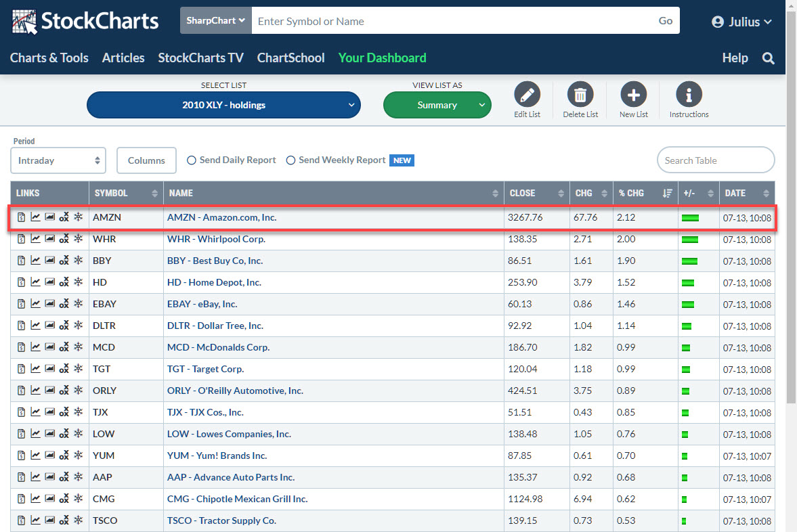The width and height of the screenshot is (797, 532).
Task: Click the Search Table input field
Action: coord(715,160)
